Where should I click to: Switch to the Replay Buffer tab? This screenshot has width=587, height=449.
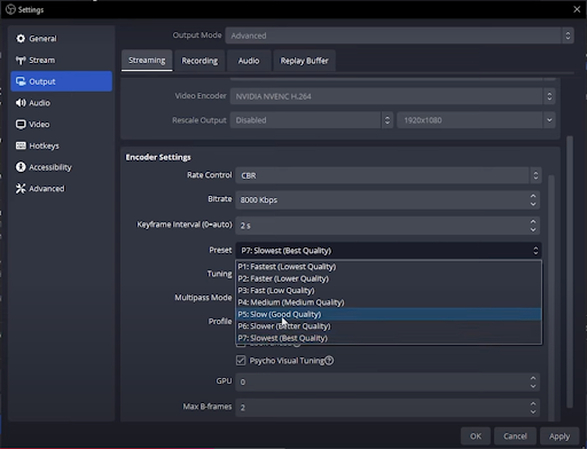(304, 61)
